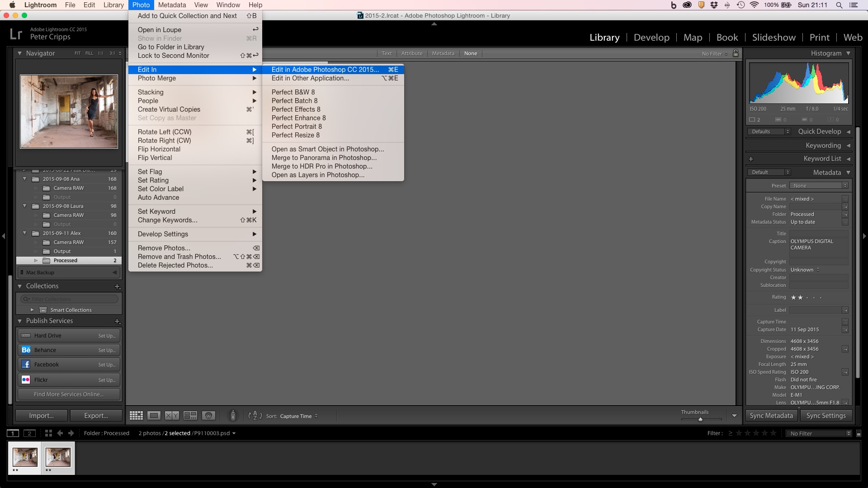Open Survey view in toolbar
The width and height of the screenshot is (868, 488).
click(190, 416)
